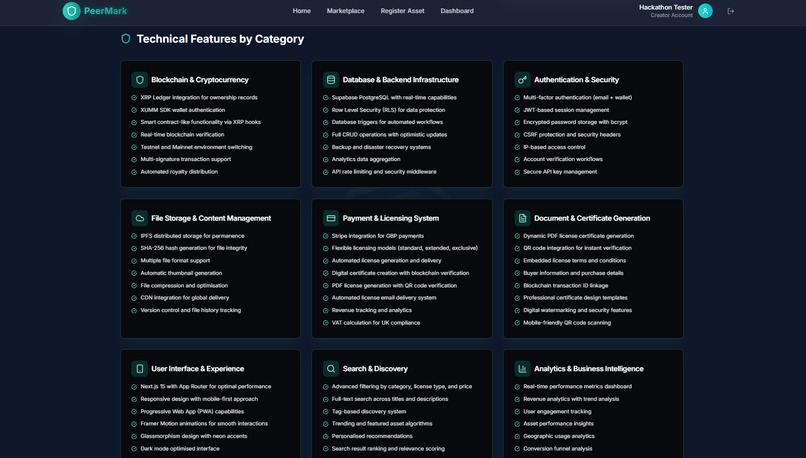Click Search & Discovery magnifier icon
Screen dimensions: 806x458
[x=331, y=369]
